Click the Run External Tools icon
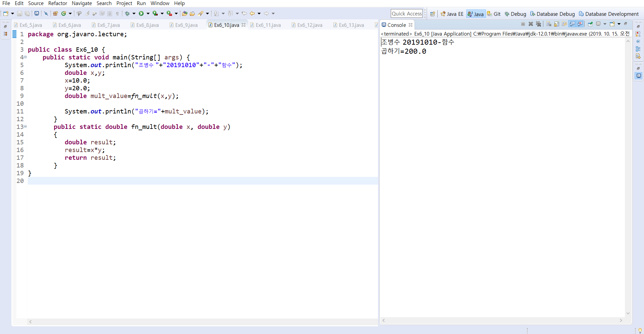Screen dimensions: 644x334 click(x=169, y=13)
